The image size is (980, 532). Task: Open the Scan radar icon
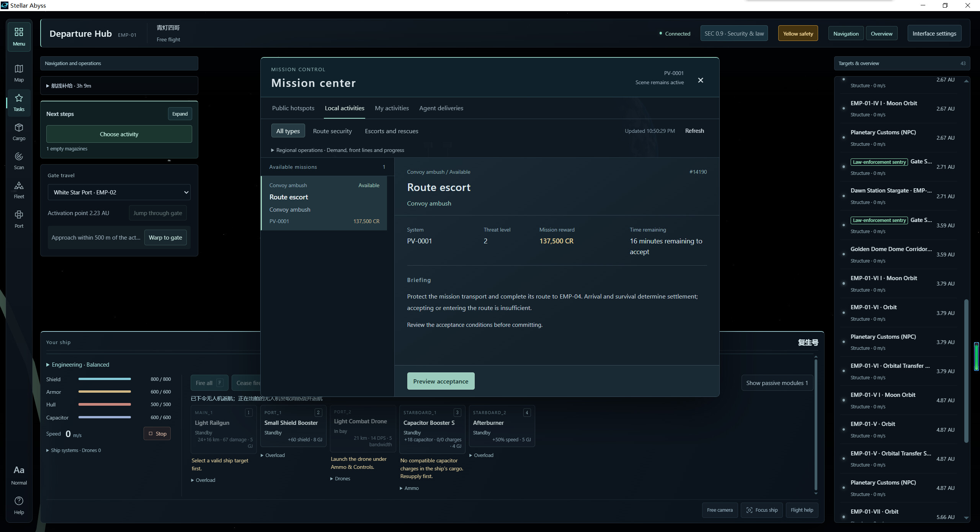click(19, 161)
